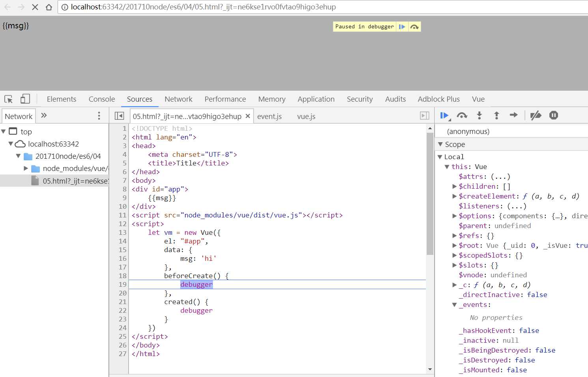Open the Audits panel
This screenshot has height=377, width=588.
396,99
